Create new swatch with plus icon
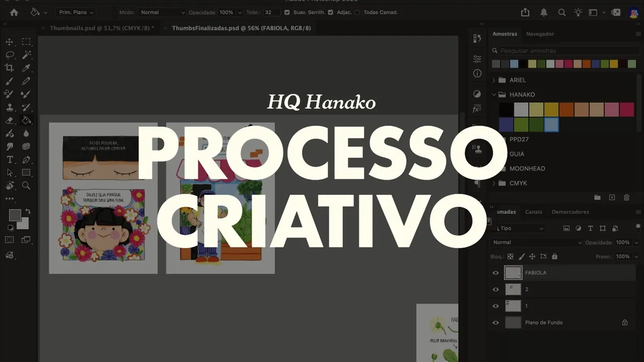The image size is (644, 362). click(612, 197)
